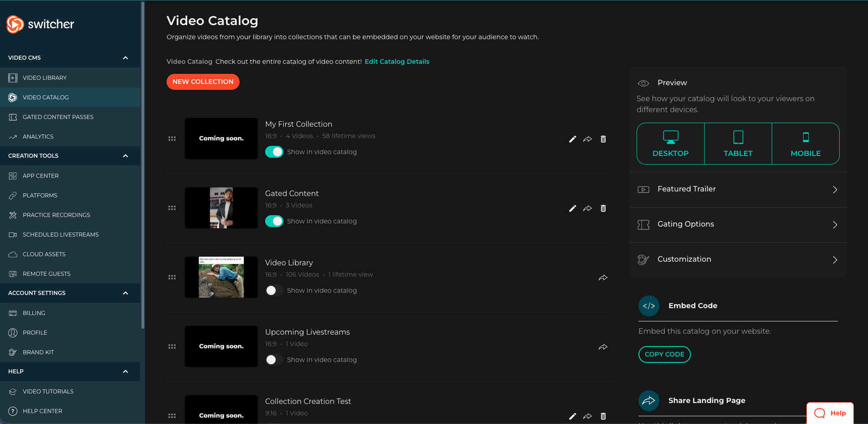Enable Video Library show in catalog
868x424 pixels.
tap(274, 290)
